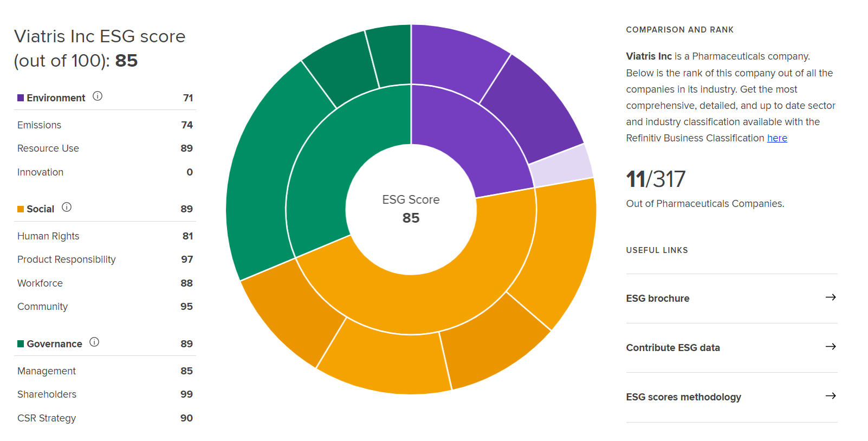Viewport: 868px width, 441px height.
Task: Click the purple Environment color square
Action: point(21,98)
